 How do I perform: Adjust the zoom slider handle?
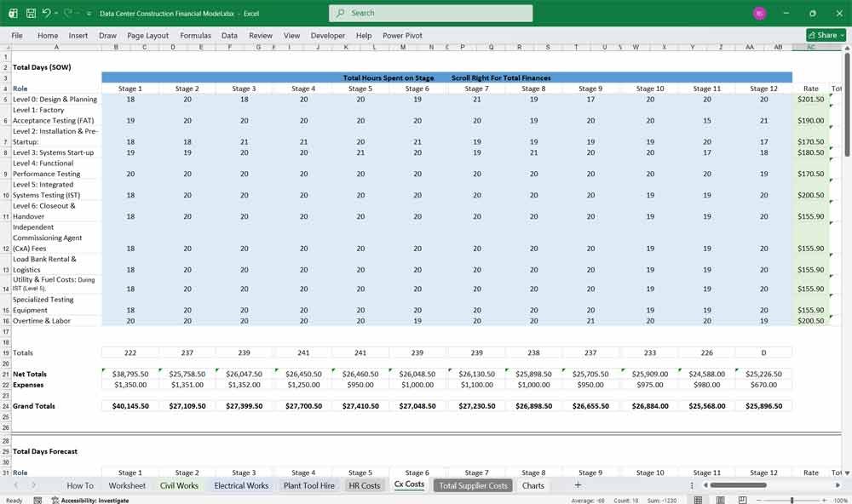pyautogui.click(x=792, y=501)
